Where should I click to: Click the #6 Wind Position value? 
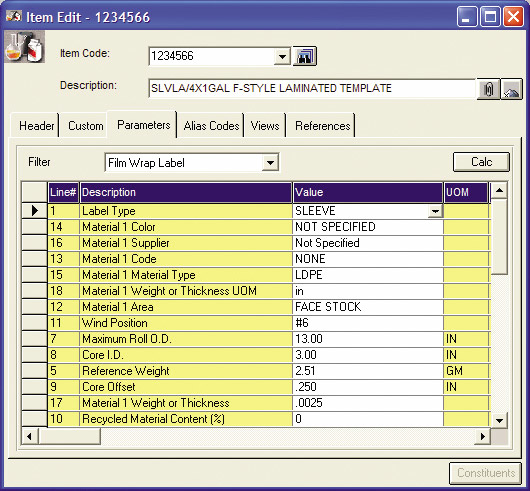click(368, 323)
